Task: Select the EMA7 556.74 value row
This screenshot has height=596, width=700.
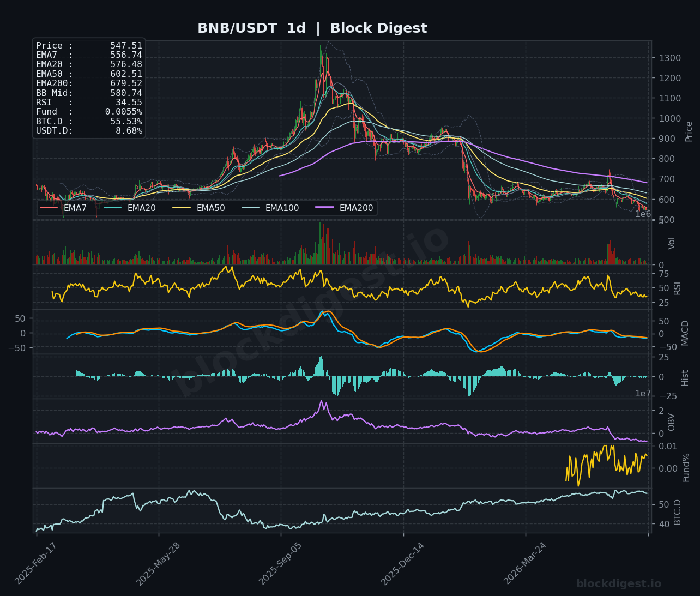Action: click(x=89, y=55)
